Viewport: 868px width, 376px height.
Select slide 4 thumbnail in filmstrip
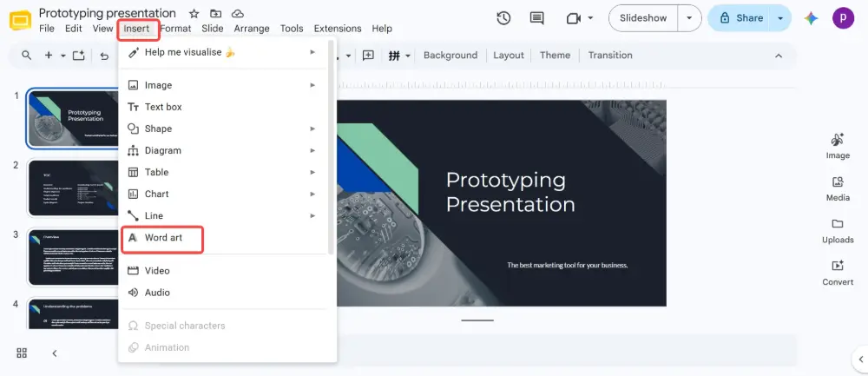click(73, 314)
